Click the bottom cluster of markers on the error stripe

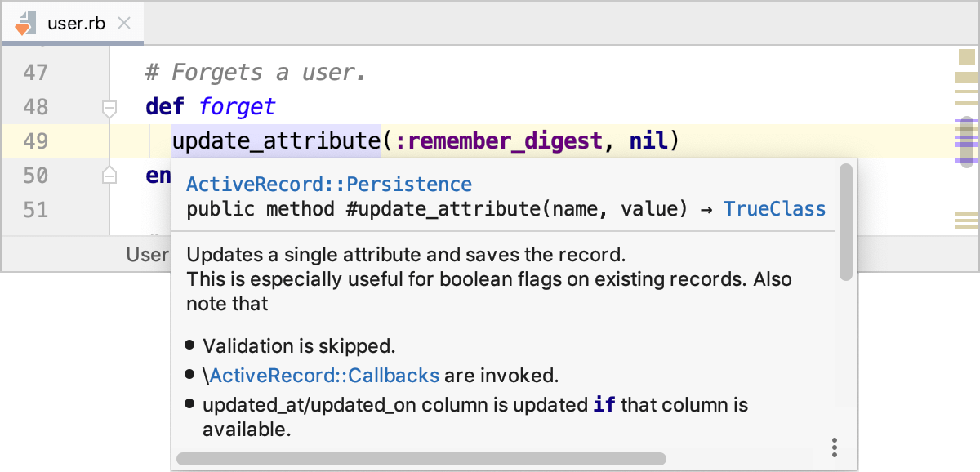(967, 219)
